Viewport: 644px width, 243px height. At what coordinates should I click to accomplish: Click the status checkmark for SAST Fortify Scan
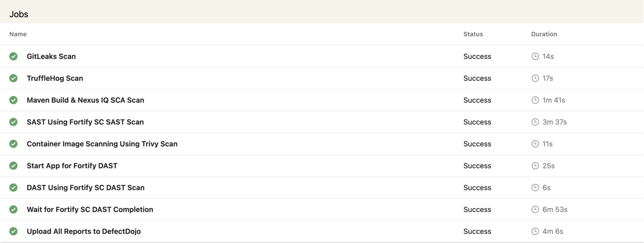pos(13,122)
